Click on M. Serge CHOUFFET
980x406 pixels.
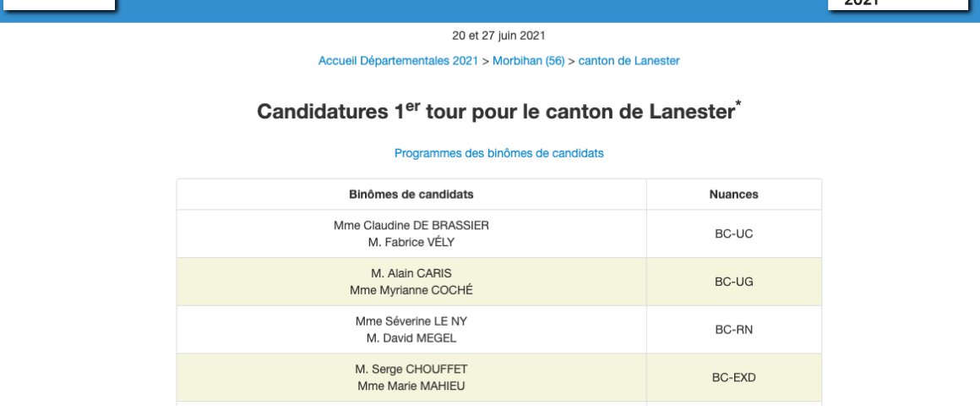coord(411,369)
